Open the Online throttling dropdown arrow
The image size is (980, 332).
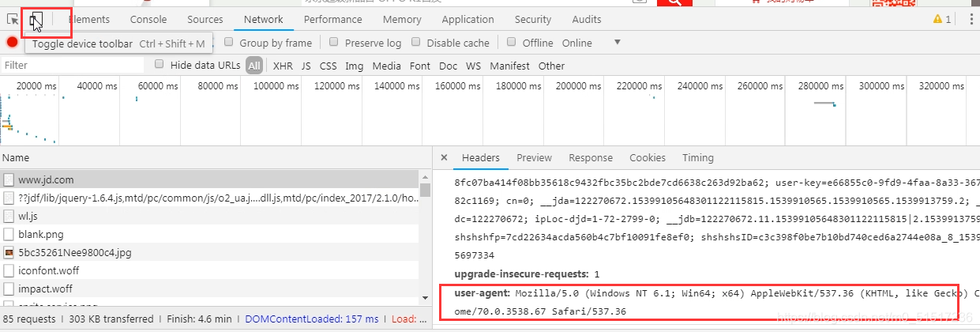click(618, 42)
